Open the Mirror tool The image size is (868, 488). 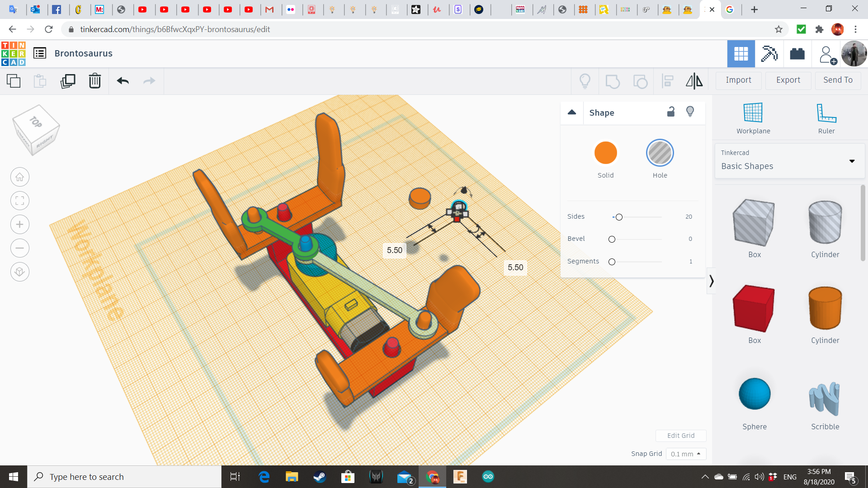[x=694, y=81]
